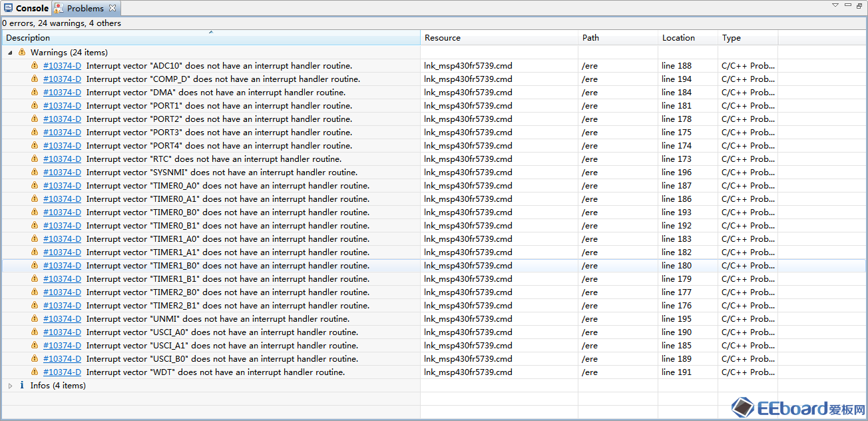Viewport: 868px width, 421px height.
Task: Open #10374-D link for PORT1 warning
Action: coord(62,105)
